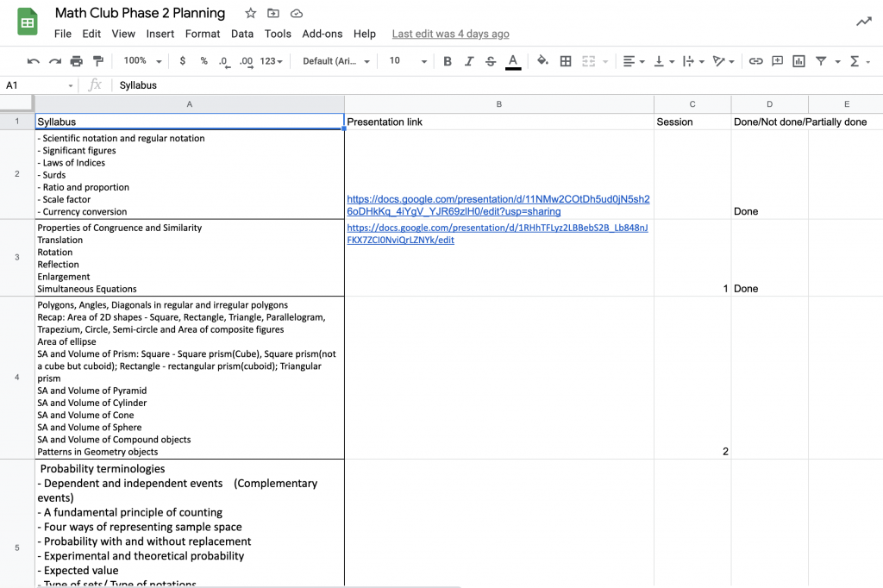Select the Session header cell
The image size is (883, 588).
[x=692, y=122]
